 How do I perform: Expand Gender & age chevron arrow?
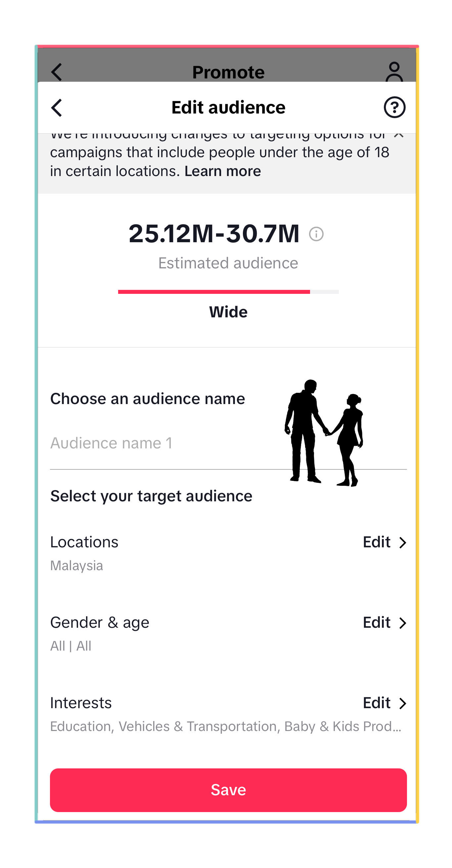point(402,623)
